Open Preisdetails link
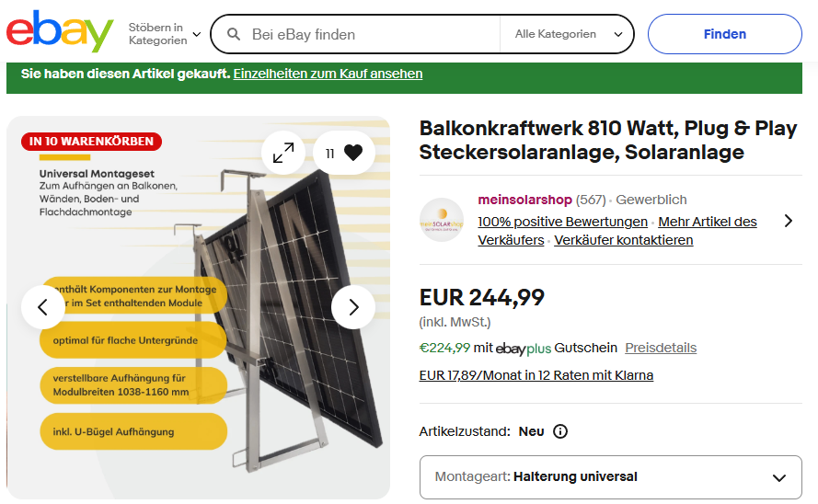 (x=661, y=348)
